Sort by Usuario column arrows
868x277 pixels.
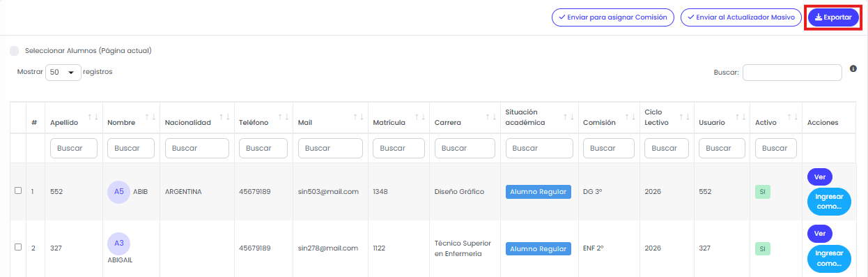tap(741, 117)
